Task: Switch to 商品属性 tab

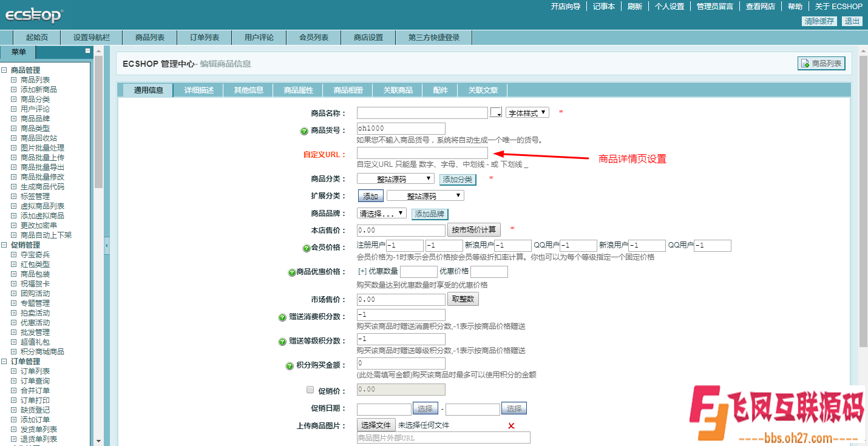Action: [299, 90]
